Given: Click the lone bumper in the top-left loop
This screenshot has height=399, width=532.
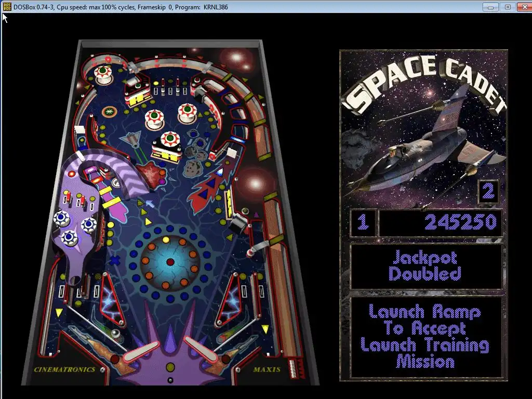Looking at the screenshot, I should pos(103,75).
